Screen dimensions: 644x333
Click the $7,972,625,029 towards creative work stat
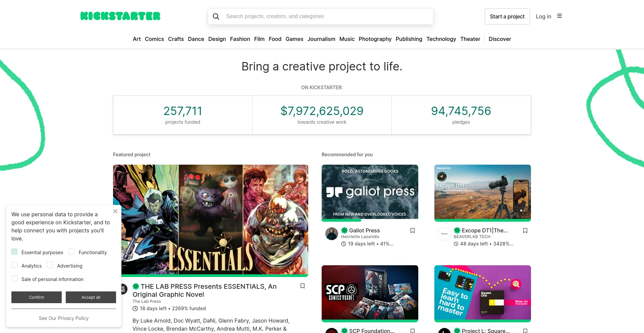click(322, 115)
